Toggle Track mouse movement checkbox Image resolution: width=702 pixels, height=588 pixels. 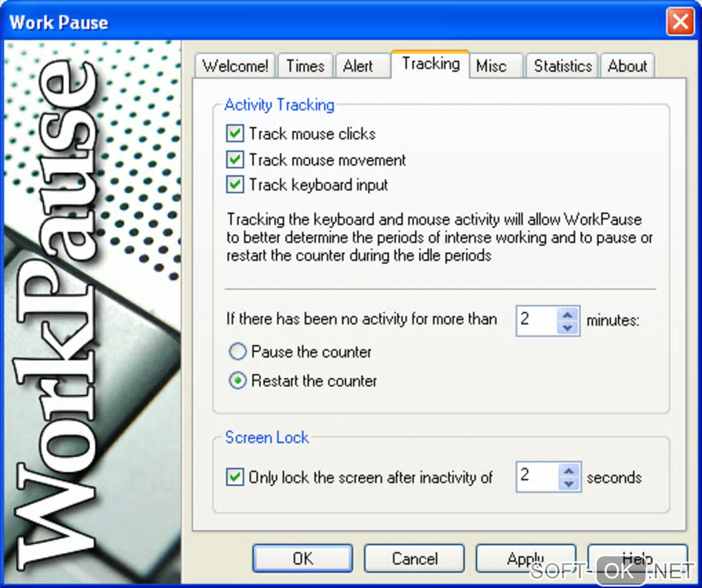(x=235, y=160)
